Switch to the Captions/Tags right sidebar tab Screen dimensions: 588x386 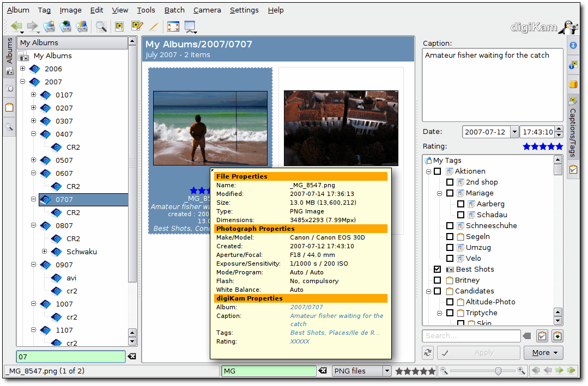[x=573, y=127]
